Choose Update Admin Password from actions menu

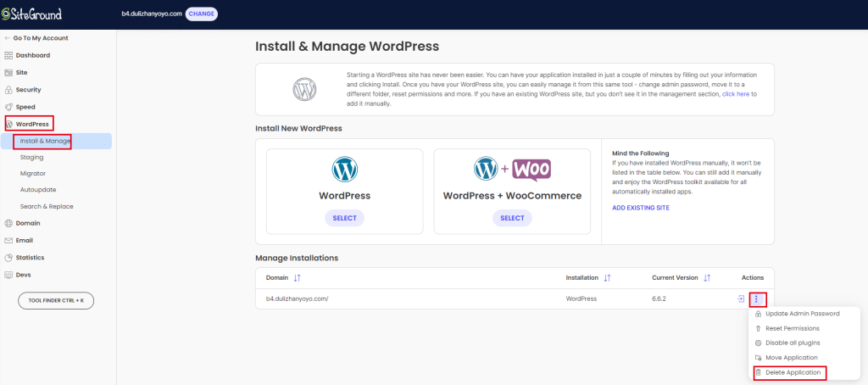[804, 314]
